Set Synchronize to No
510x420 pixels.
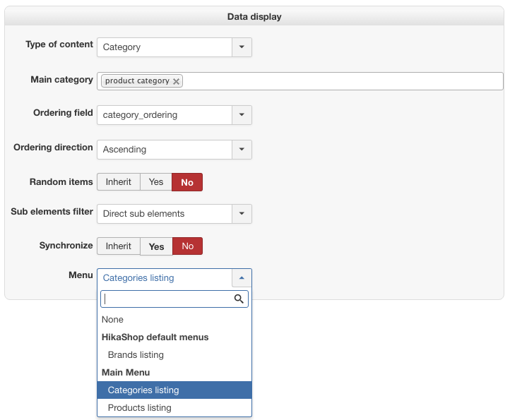[187, 246]
